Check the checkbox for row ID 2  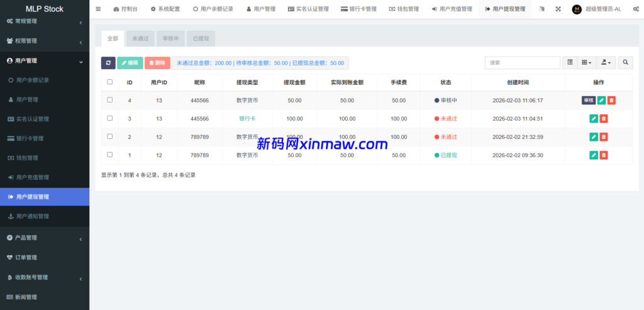[109, 136]
